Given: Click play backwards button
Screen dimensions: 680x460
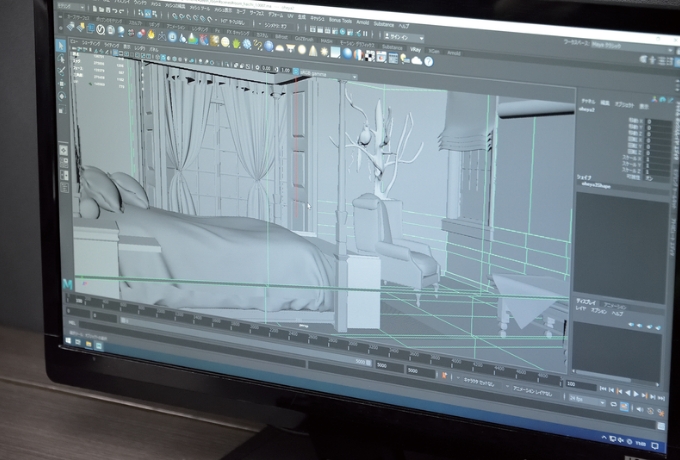Looking at the screenshot, I should click(x=628, y=393).
